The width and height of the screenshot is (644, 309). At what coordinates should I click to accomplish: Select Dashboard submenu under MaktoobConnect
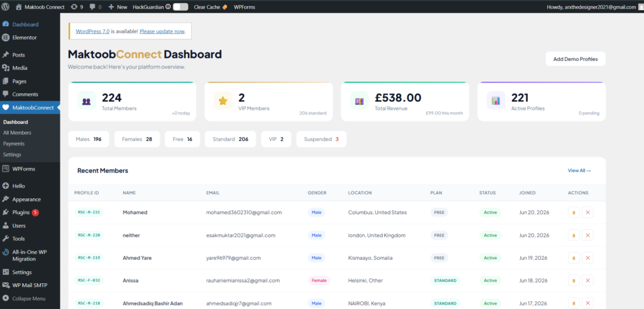click(16, 122)
